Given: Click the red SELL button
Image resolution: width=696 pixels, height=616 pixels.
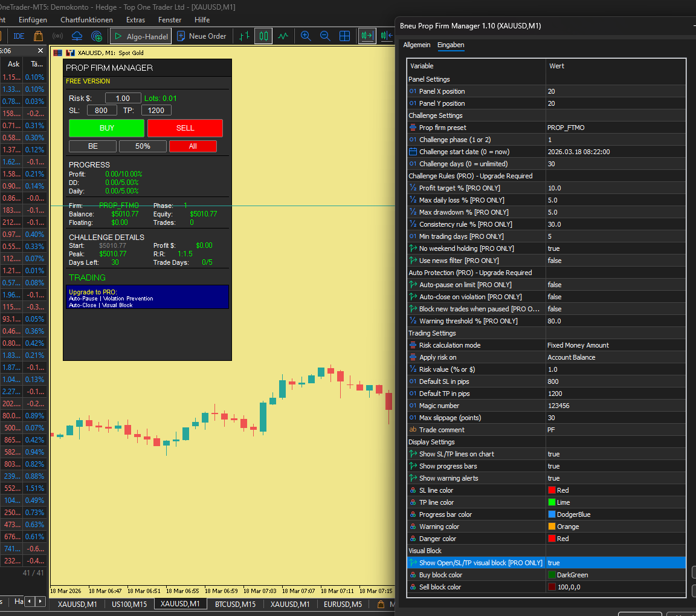Looking at the screenshot, I should coord(185,128).
